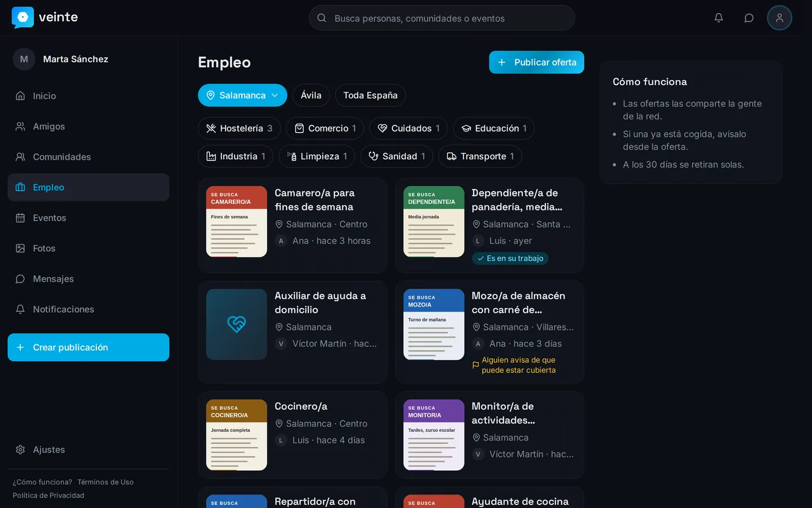Screen dimensions: 812x508
Task: Click the Es en su trabajo badge
Action: coord(510,259)
